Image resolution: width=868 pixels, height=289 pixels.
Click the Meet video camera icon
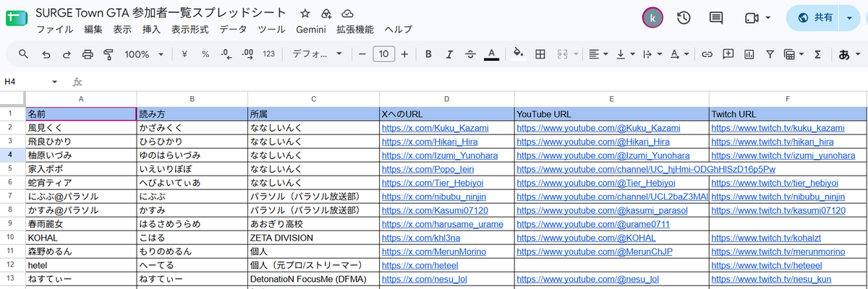(750, 18)
